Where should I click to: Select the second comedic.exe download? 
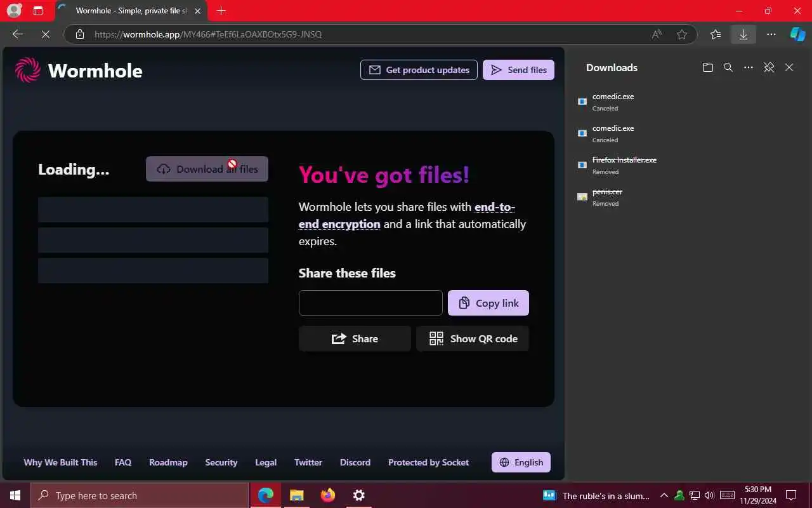tap(688, 133)
